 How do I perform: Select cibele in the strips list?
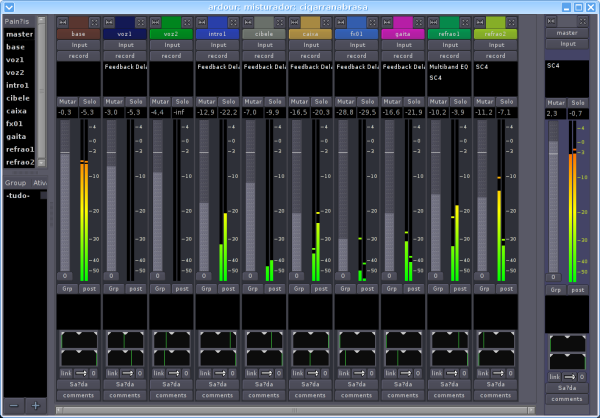pos(18,98)
